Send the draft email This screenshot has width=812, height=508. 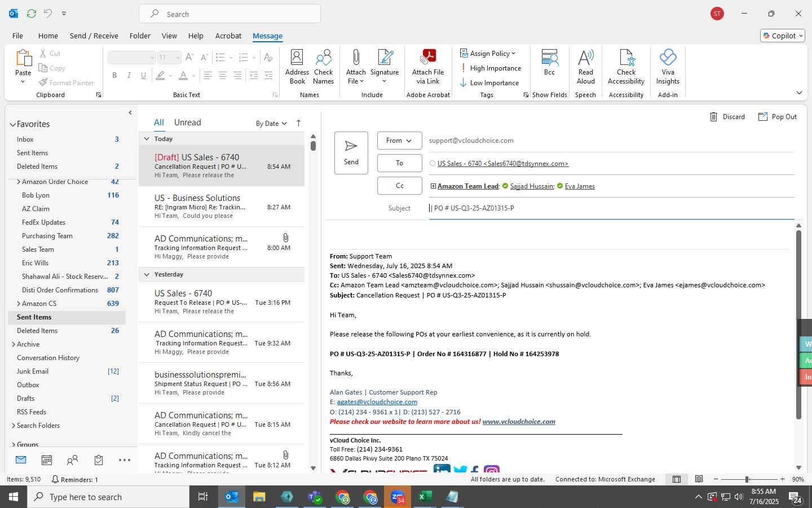[351, 153]
